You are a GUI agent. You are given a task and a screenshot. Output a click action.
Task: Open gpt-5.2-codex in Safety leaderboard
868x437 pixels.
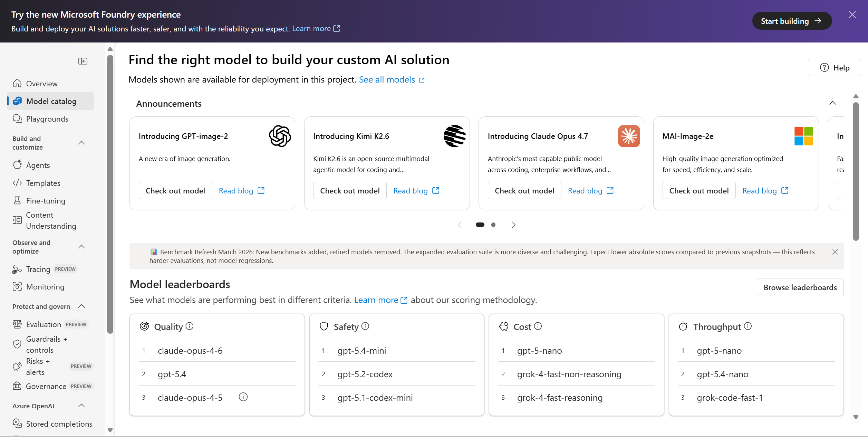click(x=365, y=374)
